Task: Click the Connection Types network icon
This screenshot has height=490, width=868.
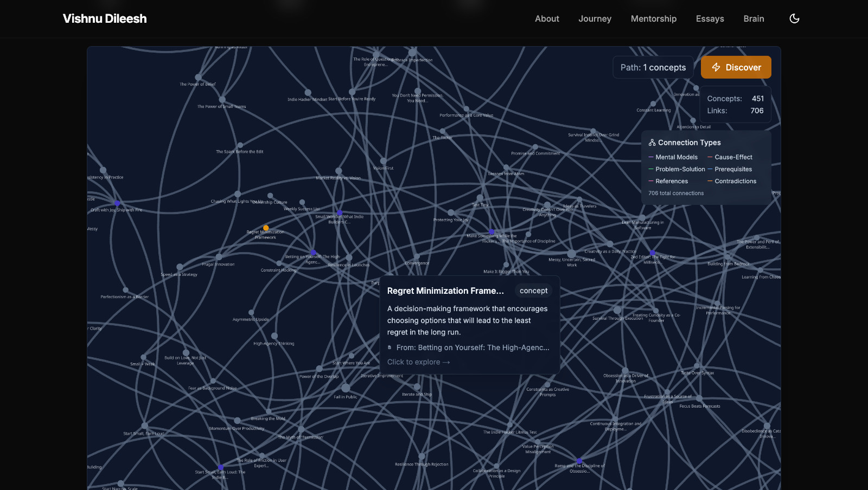Action: pos(652,143)
